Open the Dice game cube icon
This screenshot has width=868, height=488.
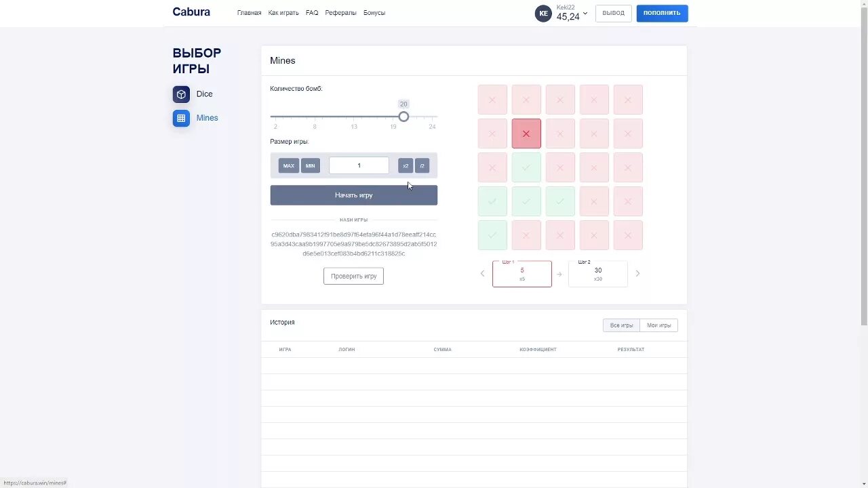click(x=181, y=94)
